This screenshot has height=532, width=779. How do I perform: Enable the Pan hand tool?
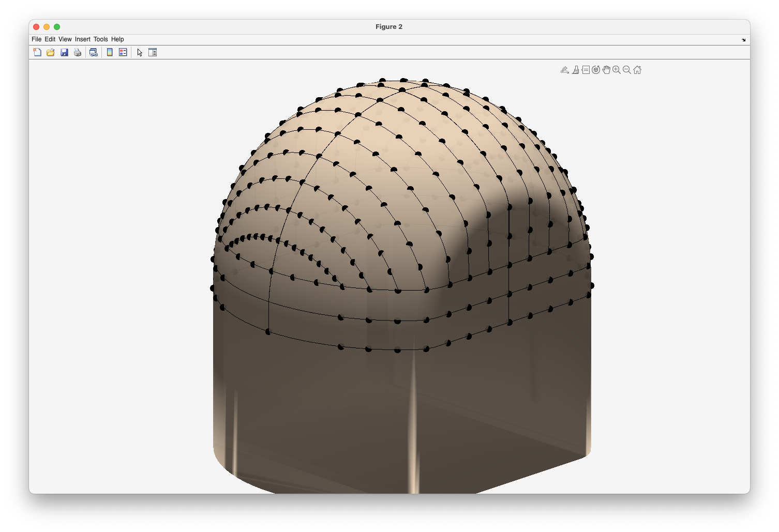(606, 70)
